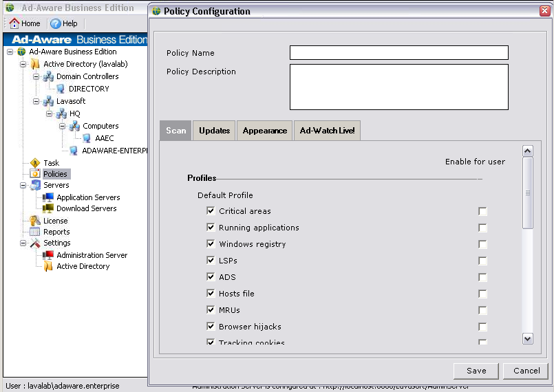Click the Policy Name input field

399,53
